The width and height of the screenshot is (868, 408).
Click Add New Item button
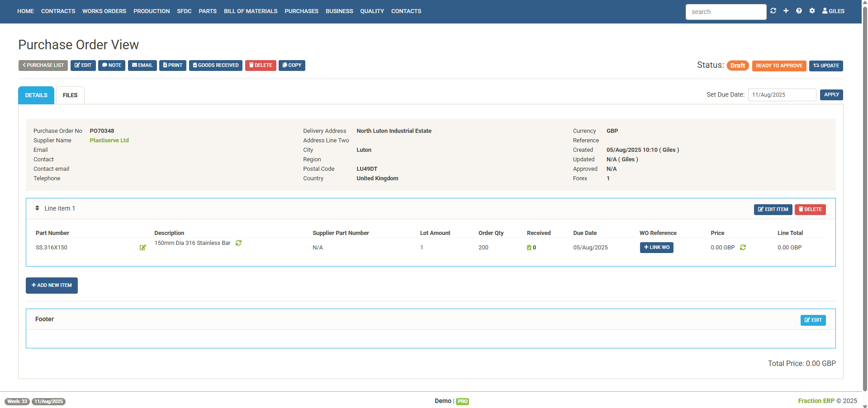click(52, 286)
